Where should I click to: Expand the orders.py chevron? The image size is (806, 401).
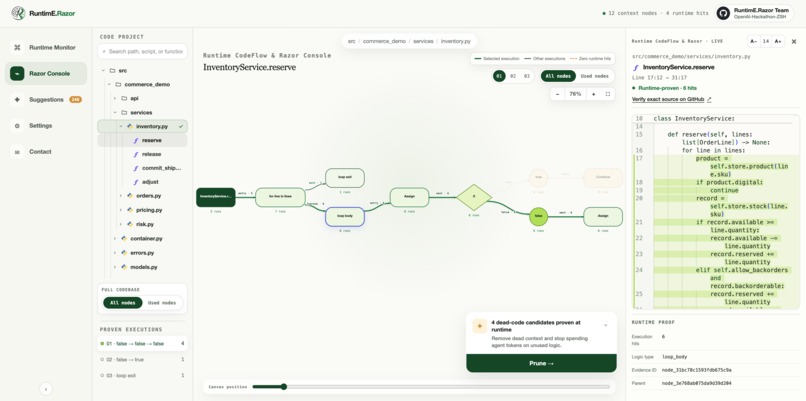(121, 196)
